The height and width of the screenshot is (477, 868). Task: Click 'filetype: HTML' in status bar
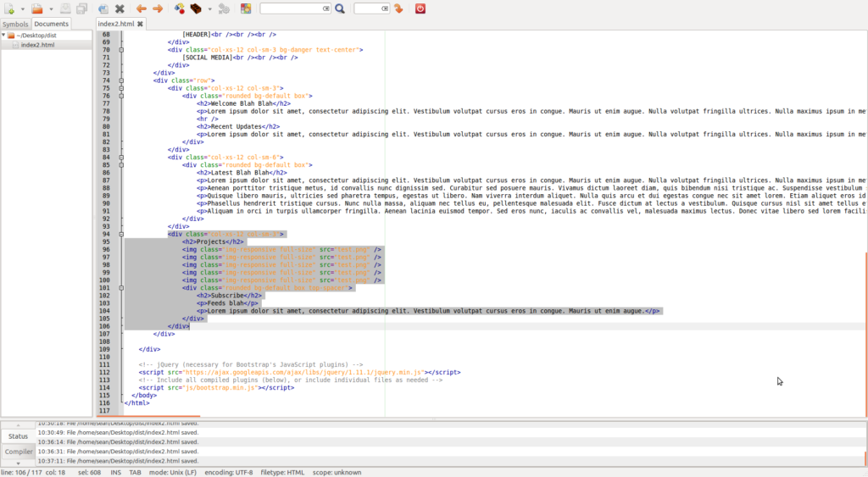click(x=282, y=473)
